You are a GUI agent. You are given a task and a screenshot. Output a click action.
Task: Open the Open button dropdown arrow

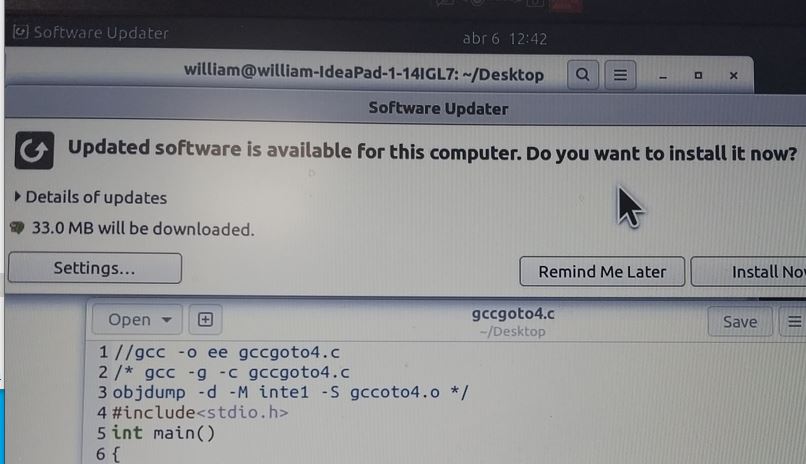pos(167,320)
